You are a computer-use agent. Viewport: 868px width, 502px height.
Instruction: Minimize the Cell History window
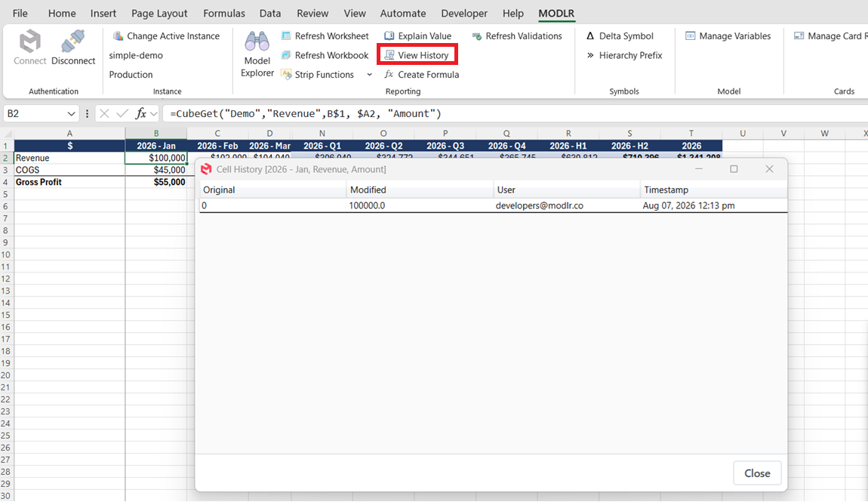pyautogui.click(x=699, y=169)
